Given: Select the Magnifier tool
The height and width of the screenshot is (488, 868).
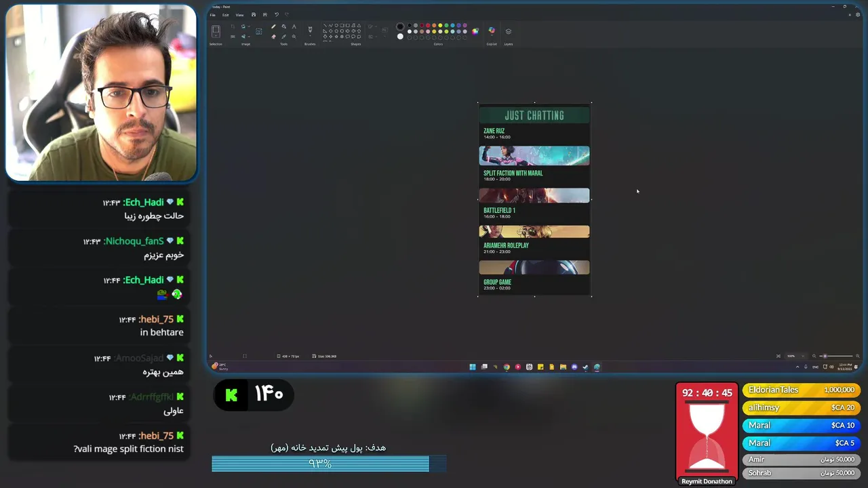Looking at the screenshot, I should (294, 37).
